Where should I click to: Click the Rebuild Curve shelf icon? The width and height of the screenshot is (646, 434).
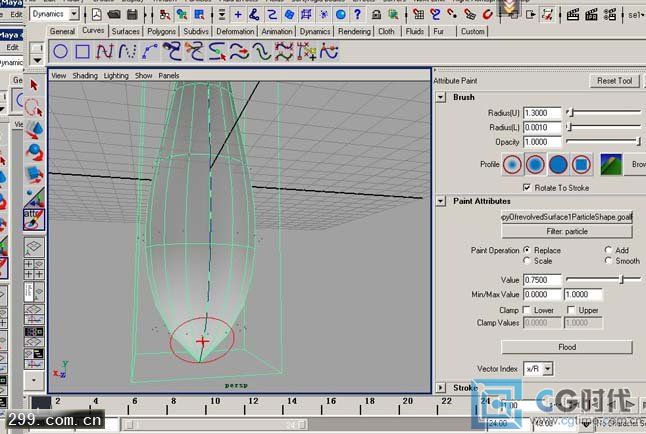(283, 52)
